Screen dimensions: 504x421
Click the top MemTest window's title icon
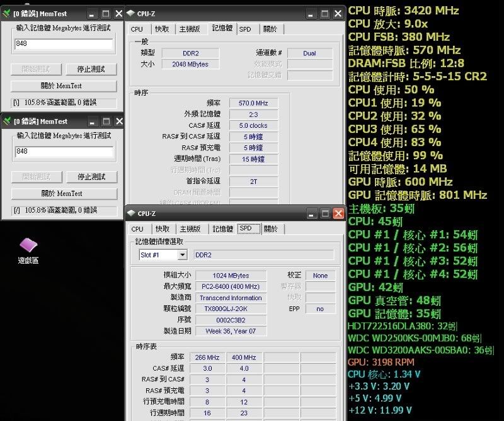pyautogui.click(x=7, y=13)
